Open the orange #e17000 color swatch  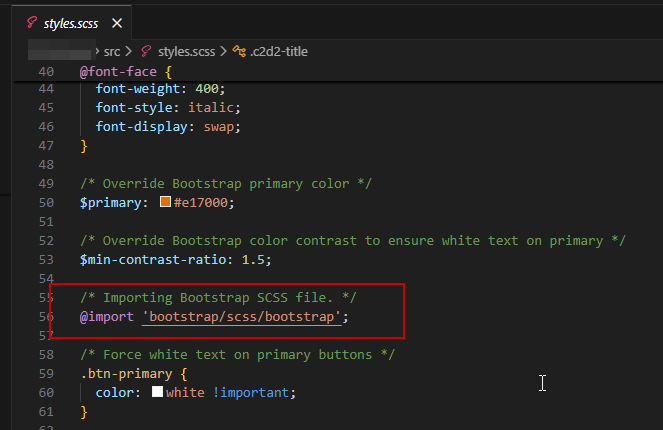tap(166, 202)
